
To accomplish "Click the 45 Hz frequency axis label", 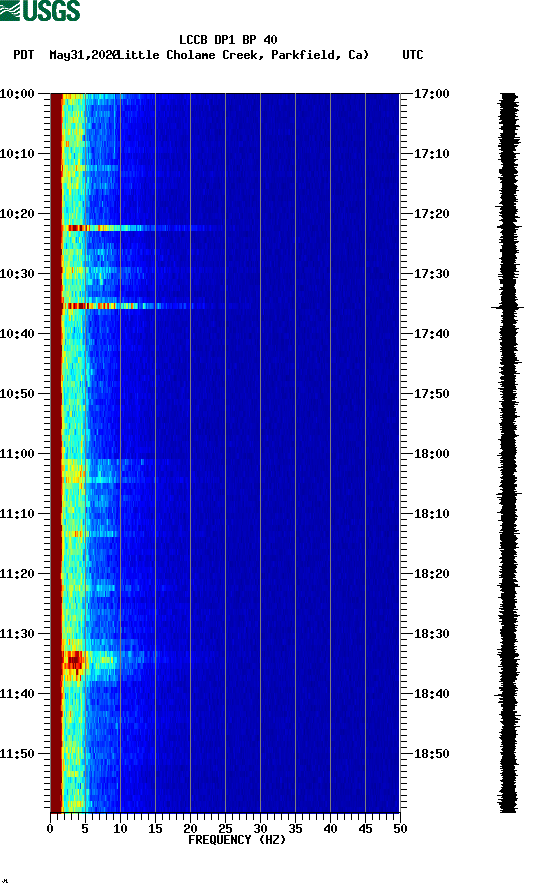I will (x=365, y=829).
